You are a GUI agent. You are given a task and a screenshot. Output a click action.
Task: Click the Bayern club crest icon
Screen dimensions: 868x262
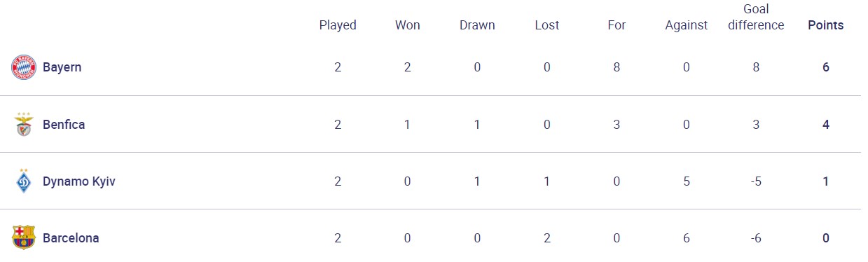24,67
